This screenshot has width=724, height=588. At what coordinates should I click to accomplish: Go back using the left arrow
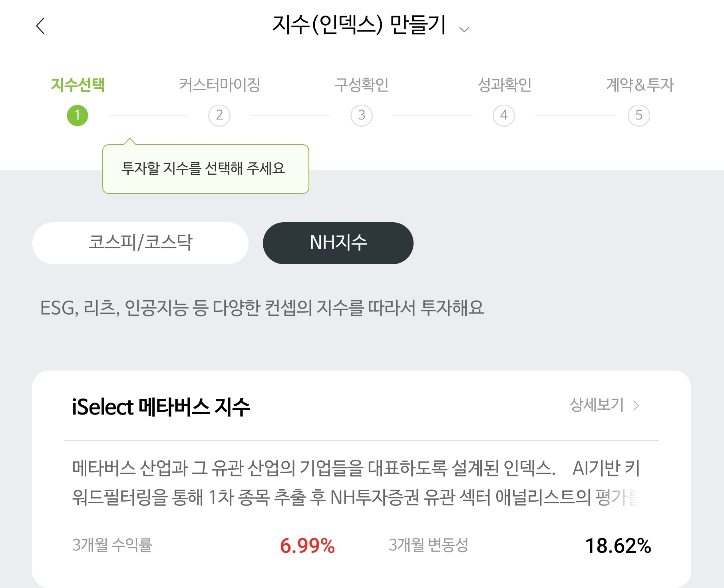[40, 26]
